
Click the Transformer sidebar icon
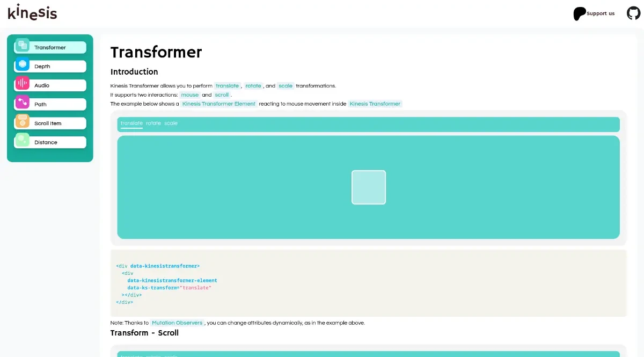(22, 46)
